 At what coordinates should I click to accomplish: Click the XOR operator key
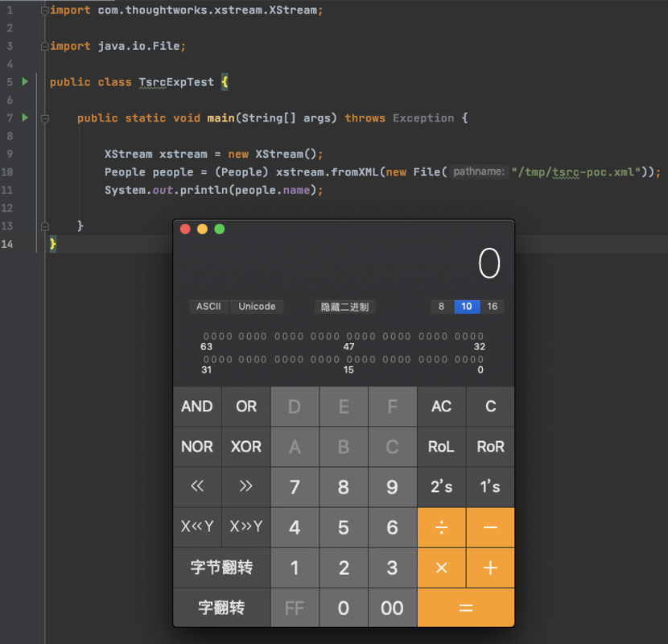tap(246, 447)
